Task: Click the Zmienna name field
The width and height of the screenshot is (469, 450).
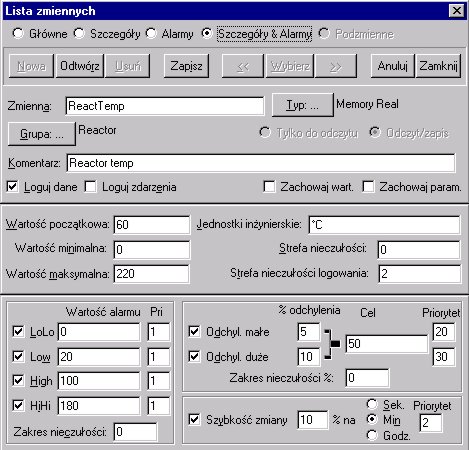Action: coord(165,106)
